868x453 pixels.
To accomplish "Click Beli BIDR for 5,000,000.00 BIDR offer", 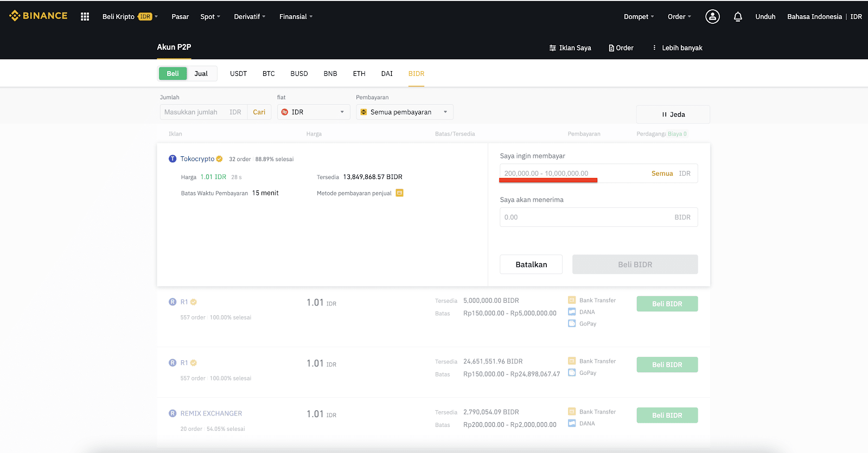I will [667, 304].
